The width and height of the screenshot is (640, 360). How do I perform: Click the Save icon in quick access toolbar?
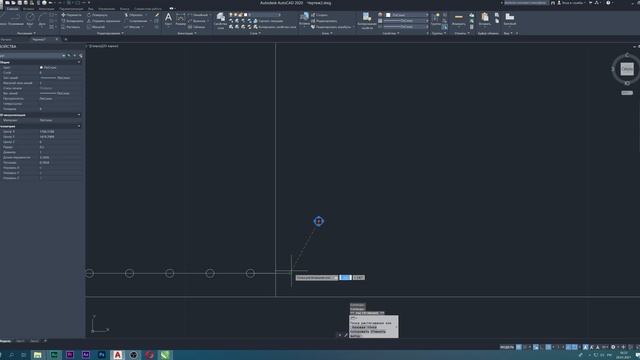coord(19,3)
